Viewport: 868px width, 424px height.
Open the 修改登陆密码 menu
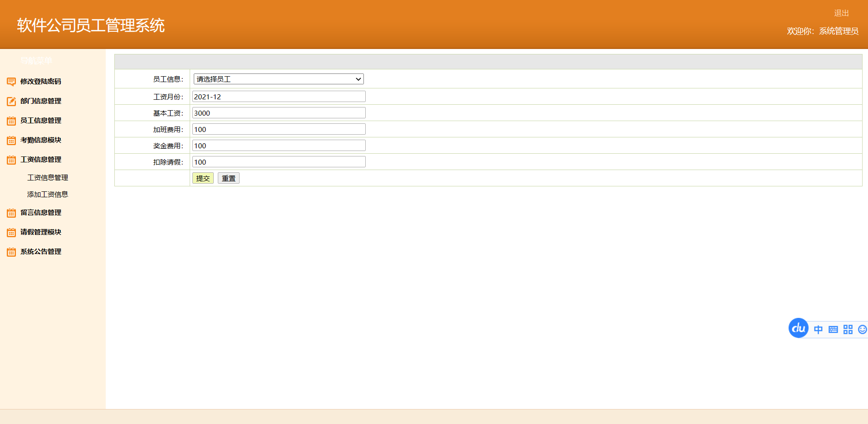[x=40, y=82]
